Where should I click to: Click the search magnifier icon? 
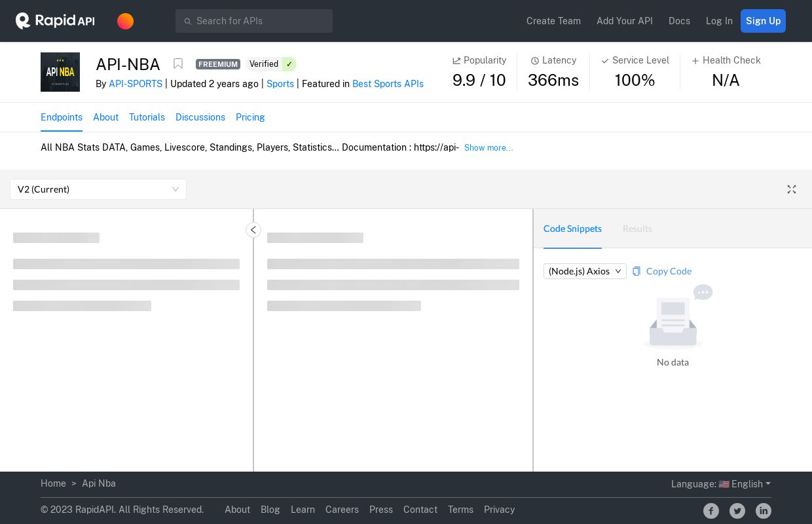click(187, 21)
